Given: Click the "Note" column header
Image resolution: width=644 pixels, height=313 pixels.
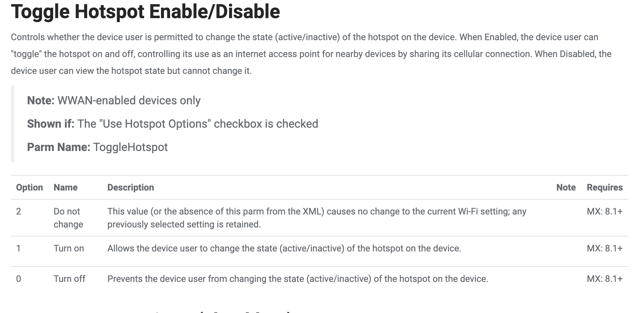Looking at the screenshot, I should (566, 187).
